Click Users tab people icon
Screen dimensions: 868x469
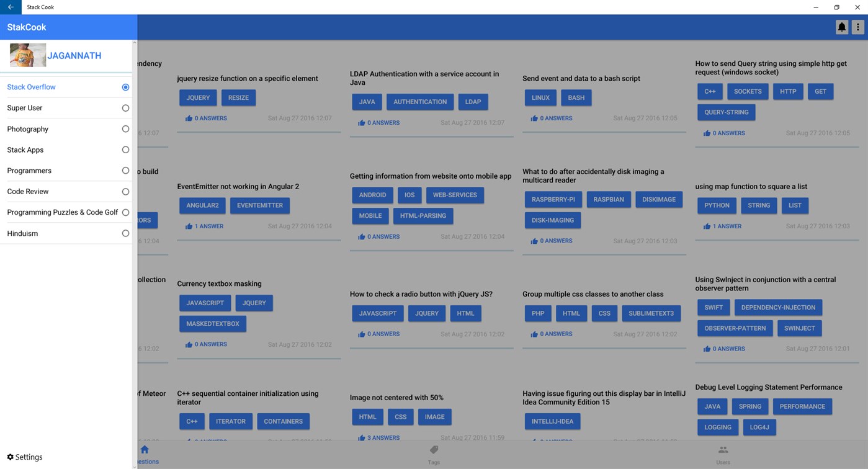(x=723, y=450)
